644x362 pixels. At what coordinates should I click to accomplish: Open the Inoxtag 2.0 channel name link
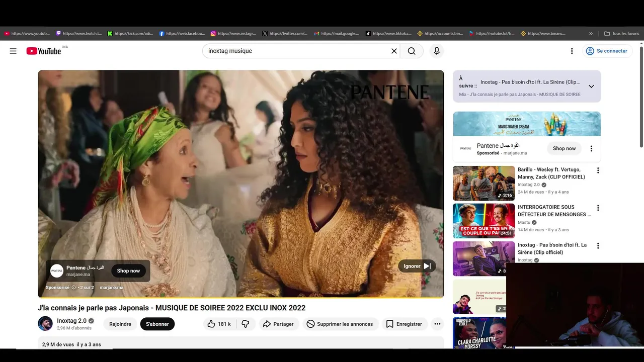coord(71,320)
